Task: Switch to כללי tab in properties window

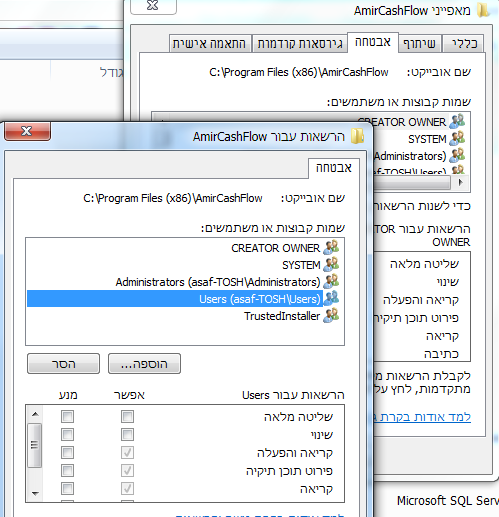Action: 464,43
